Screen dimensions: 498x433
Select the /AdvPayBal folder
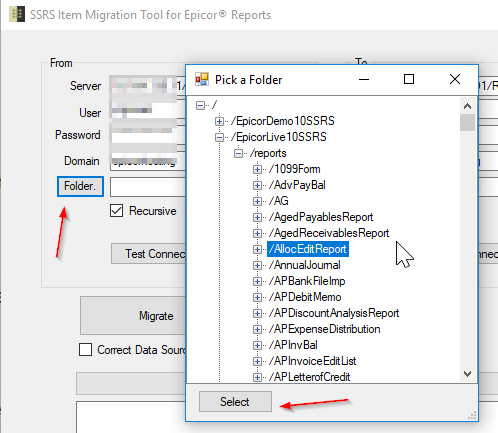click(x=297, y=185)
